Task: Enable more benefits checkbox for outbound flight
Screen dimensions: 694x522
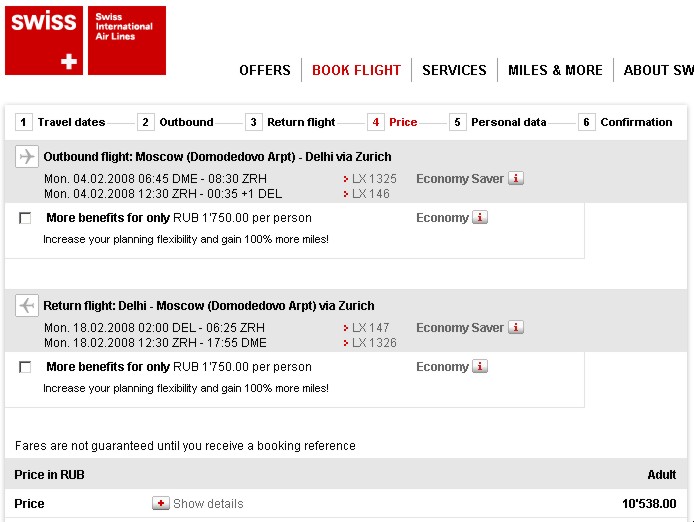Action: [x=25, y=218]
